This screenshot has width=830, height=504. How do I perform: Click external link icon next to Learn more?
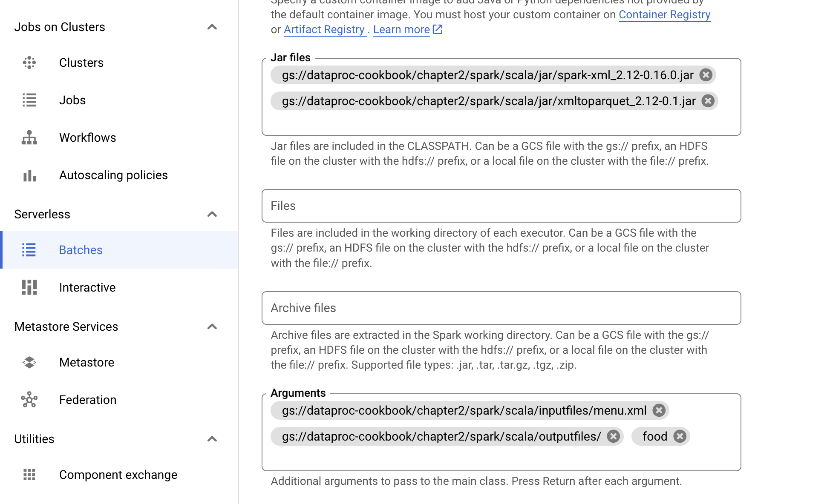pyautogui.click(x=438, y=29)
